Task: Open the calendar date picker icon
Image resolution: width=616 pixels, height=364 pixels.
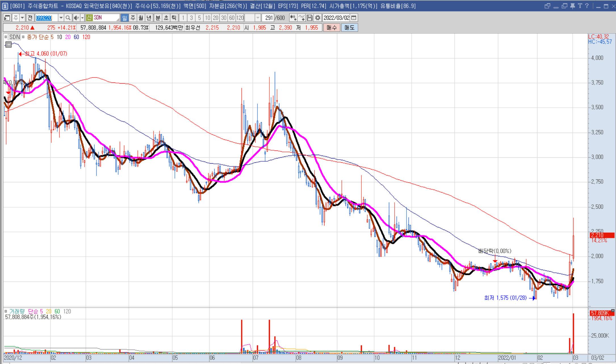Action: pyautogui.click(x=354, y=18)
